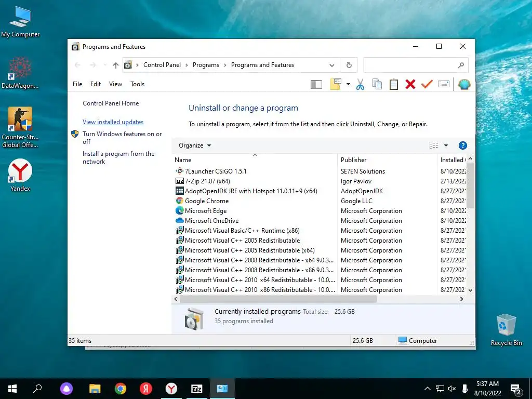Click the search box in Programs and Features

416,65
